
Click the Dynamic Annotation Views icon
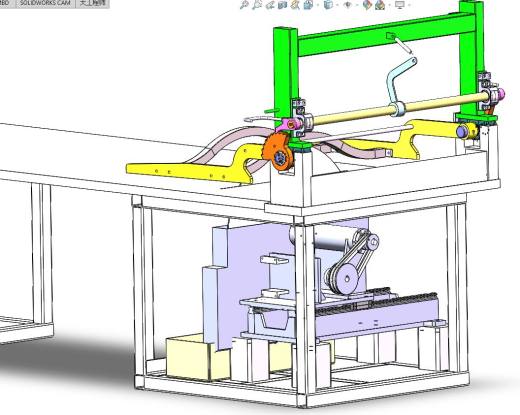pos(295,5)
